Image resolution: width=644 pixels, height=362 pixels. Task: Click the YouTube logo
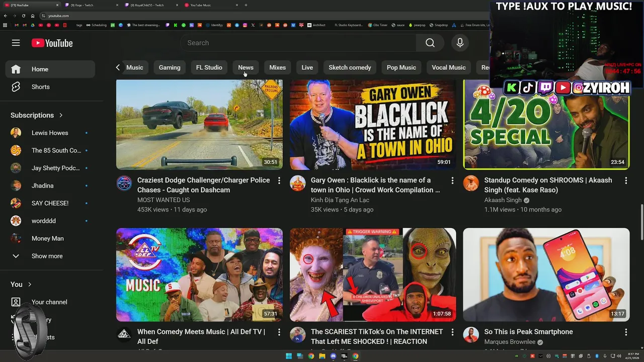pos(52,43)
